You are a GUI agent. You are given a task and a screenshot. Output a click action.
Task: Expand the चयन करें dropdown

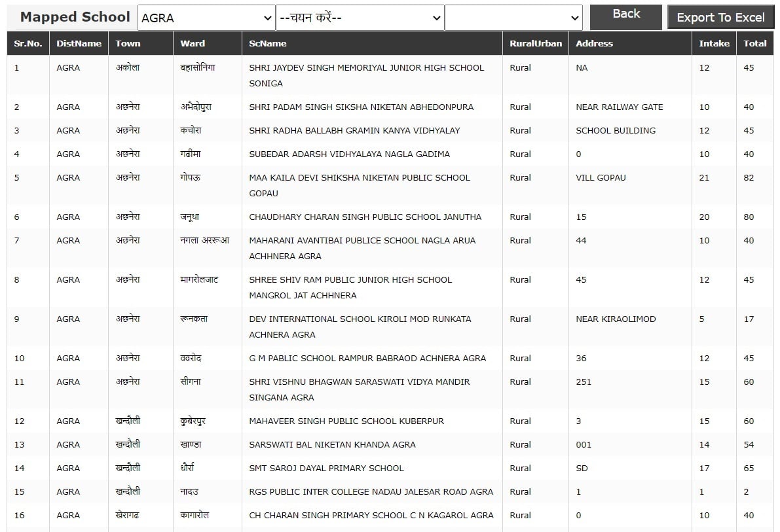pos(360,18)
